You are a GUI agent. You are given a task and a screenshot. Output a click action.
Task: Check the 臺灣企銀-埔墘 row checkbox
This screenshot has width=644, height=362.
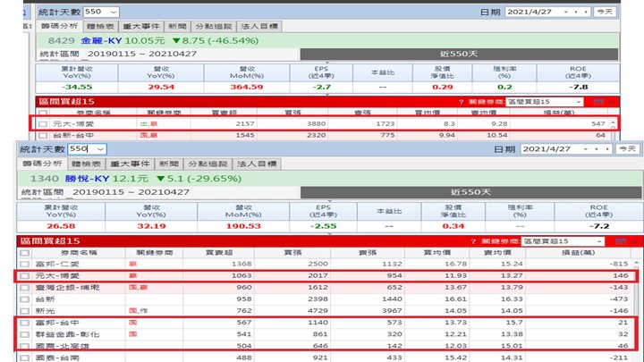pos(24,288)
